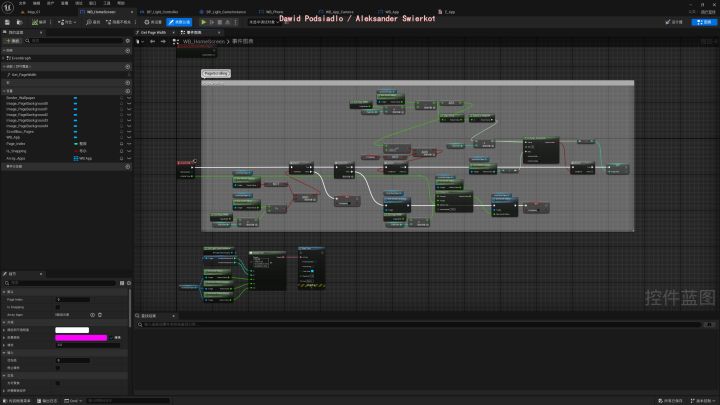Click the magenta color swatch in details
Viewport: 720px width, 405px height.
point(81,338)
